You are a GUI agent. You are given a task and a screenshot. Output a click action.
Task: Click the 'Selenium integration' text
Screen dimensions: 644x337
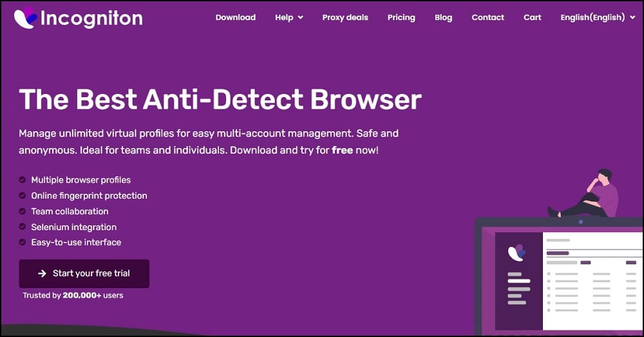tap(74, 227)
